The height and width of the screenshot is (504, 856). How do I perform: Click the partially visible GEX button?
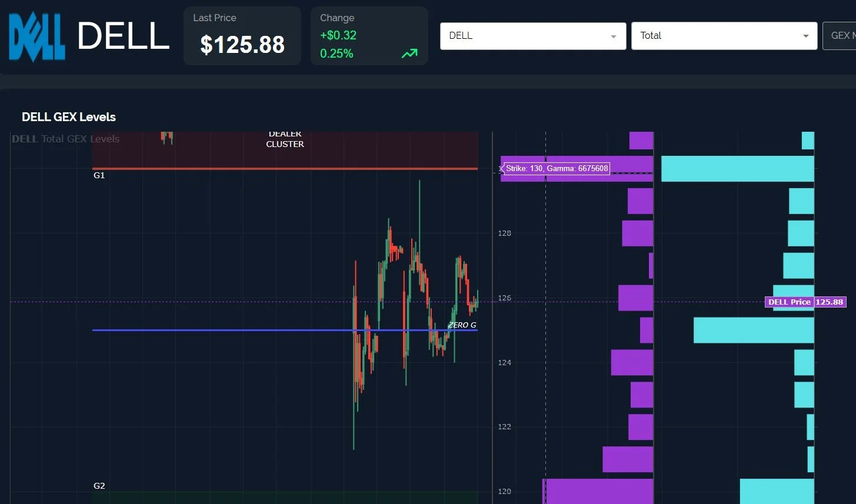click(x=839, y=36)
